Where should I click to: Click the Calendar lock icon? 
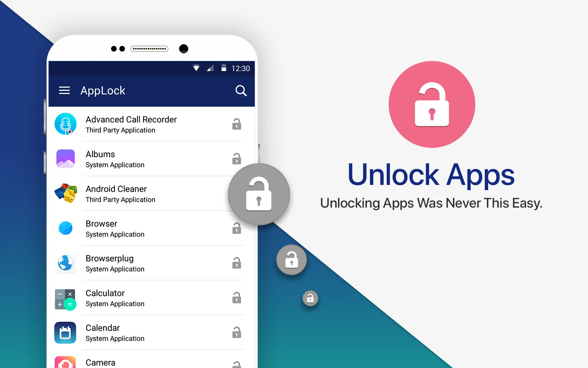pos(236,332)
